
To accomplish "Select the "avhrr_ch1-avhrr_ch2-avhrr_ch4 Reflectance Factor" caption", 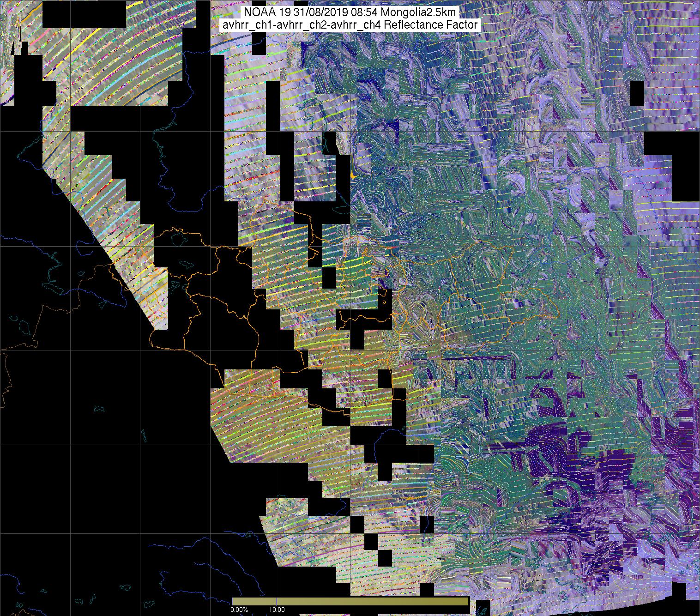I will pos(350,25).
